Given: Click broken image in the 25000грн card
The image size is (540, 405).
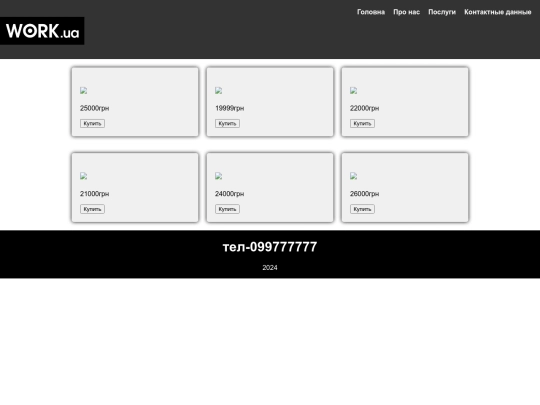Looking at the screenshot, I should (84, 91).
